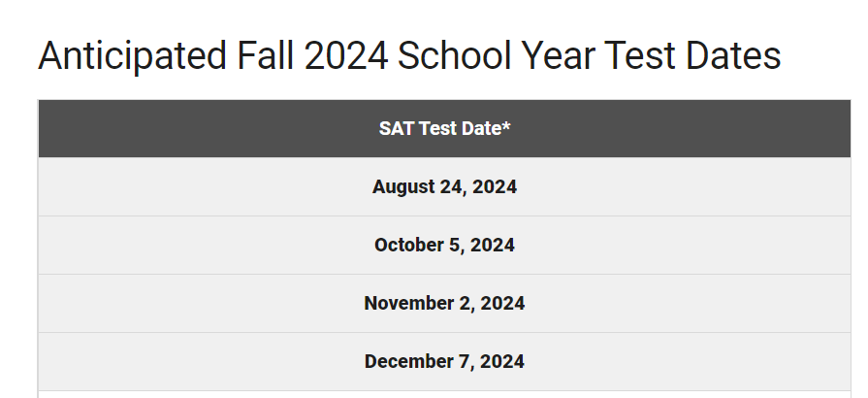This screenshot has height=398, width=868.
Task: Select the October 5, 2024 table row
Action: [444, 245]
